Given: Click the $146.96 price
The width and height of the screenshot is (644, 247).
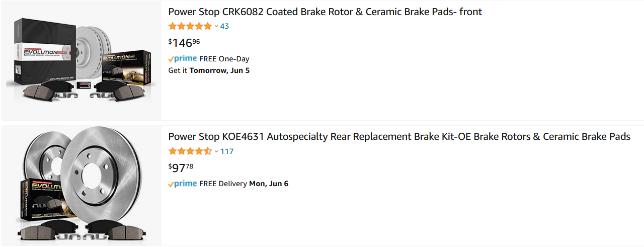Looking at the screenshot, I should [x=184, y=42].
